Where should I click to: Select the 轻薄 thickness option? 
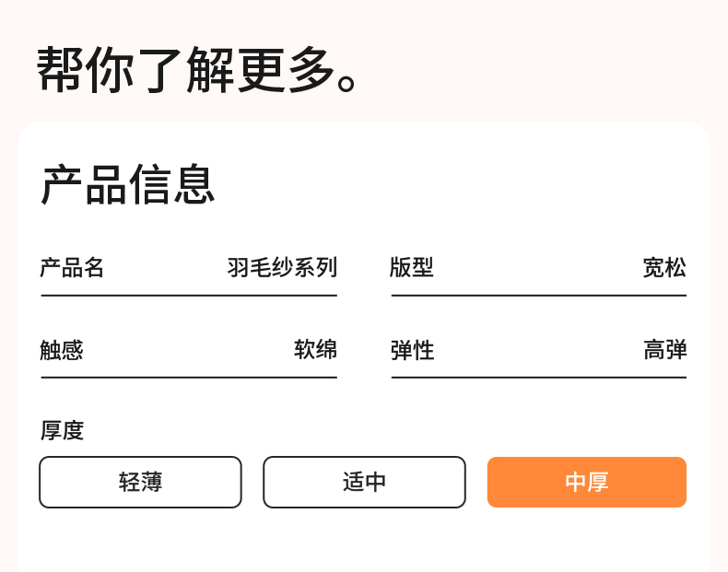tap(140, 482)
